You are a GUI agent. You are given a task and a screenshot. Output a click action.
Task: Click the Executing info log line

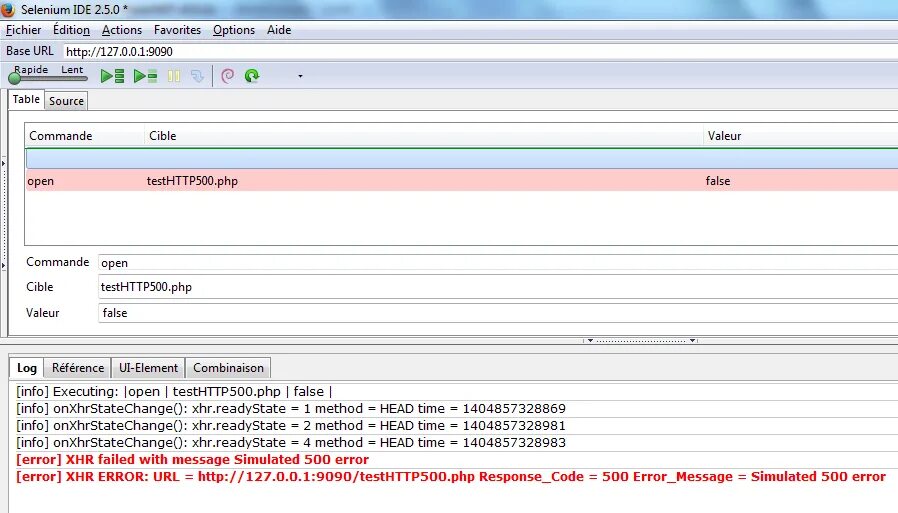coord(174,392)
